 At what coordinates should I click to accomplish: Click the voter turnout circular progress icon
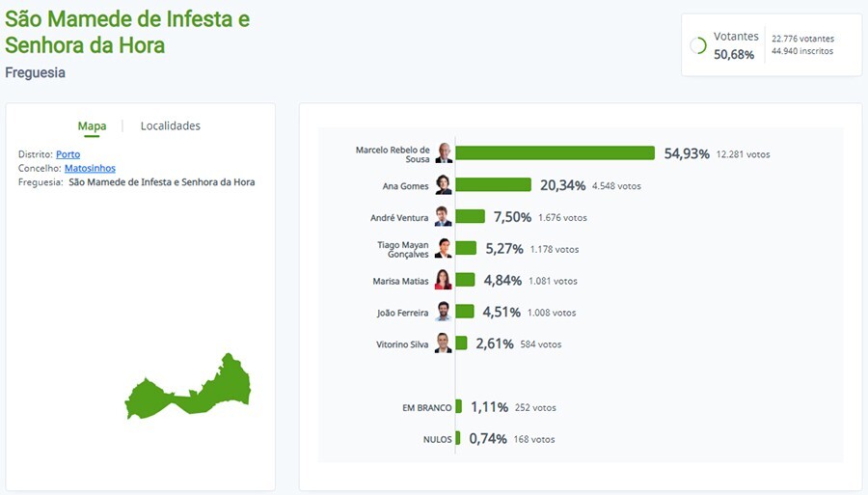point(698,45)
